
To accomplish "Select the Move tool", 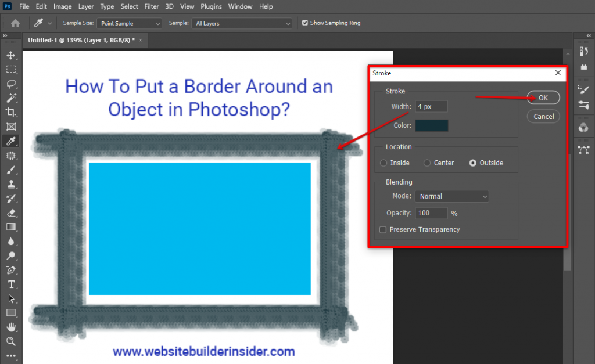I will click(x=12, y=55).
